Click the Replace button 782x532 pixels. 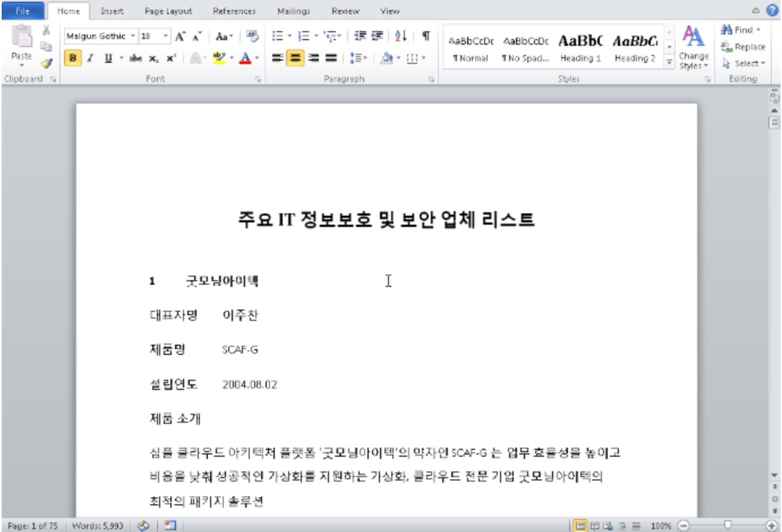click(x=743, y=47)
